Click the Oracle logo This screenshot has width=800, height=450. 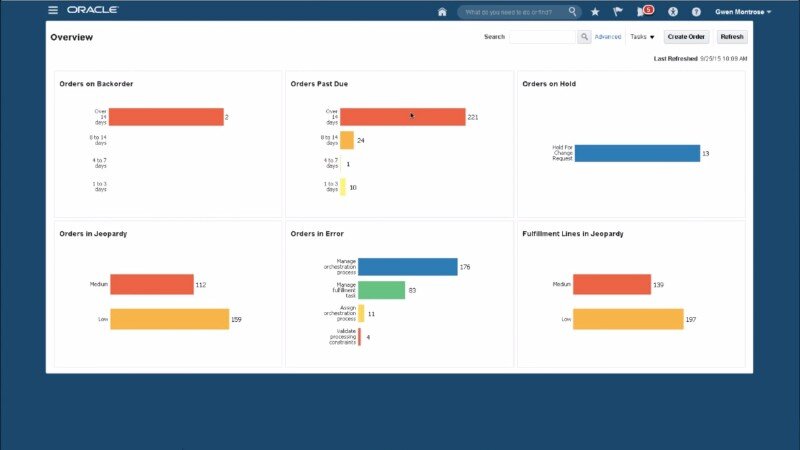point(93,10)
